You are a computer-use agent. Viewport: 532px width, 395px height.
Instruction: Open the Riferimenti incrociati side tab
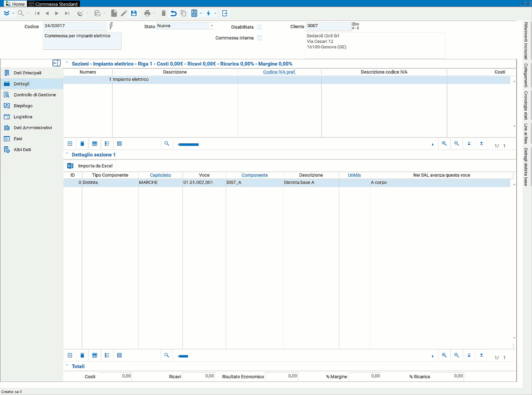coord(526,41)
